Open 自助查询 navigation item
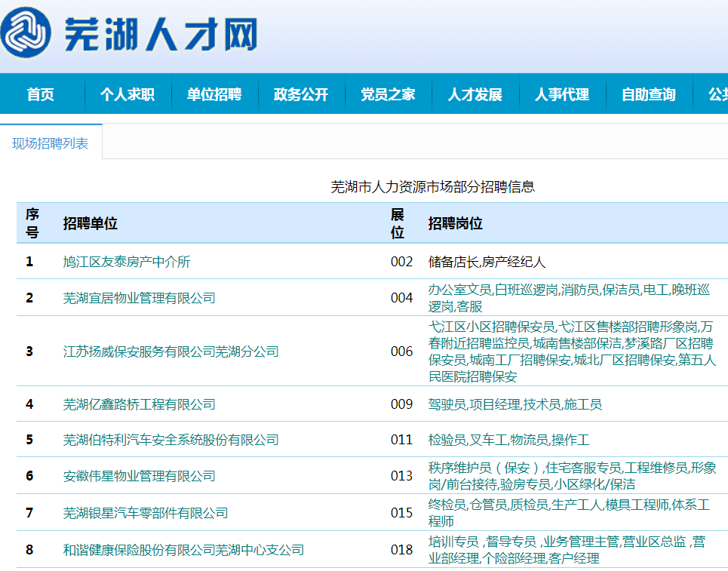 (648, 94)
